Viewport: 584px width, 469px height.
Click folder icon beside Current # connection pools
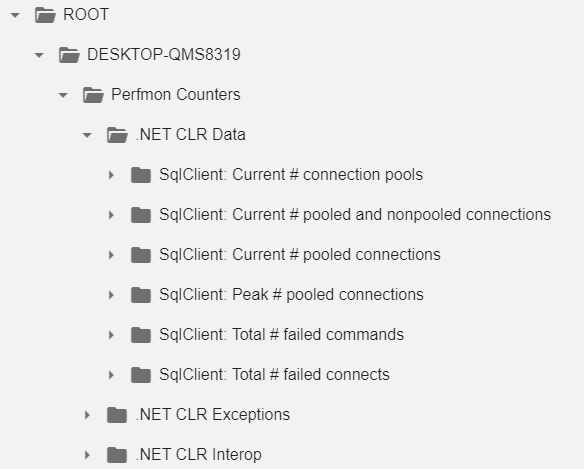tap(141, 175)
